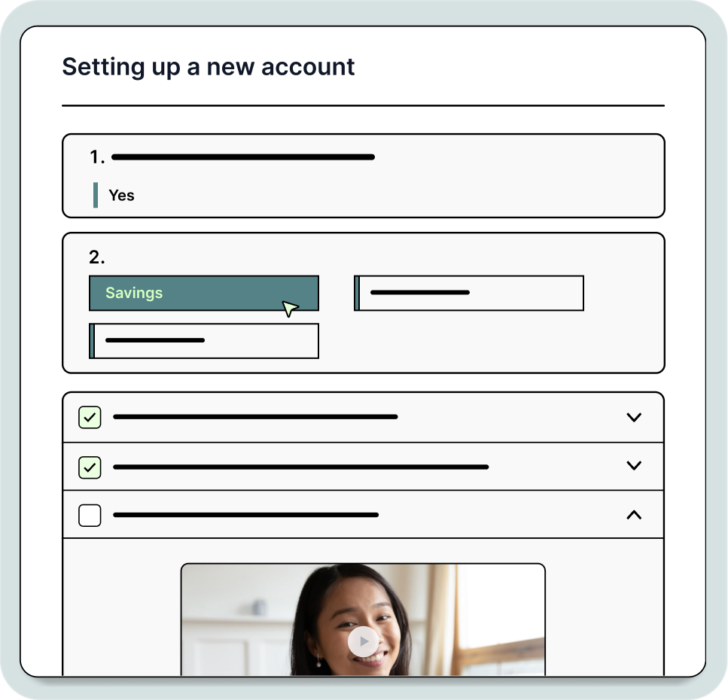Screen dimensions: 728x700
Task: Click the question 2 number label
Action: tap(96, 257)
